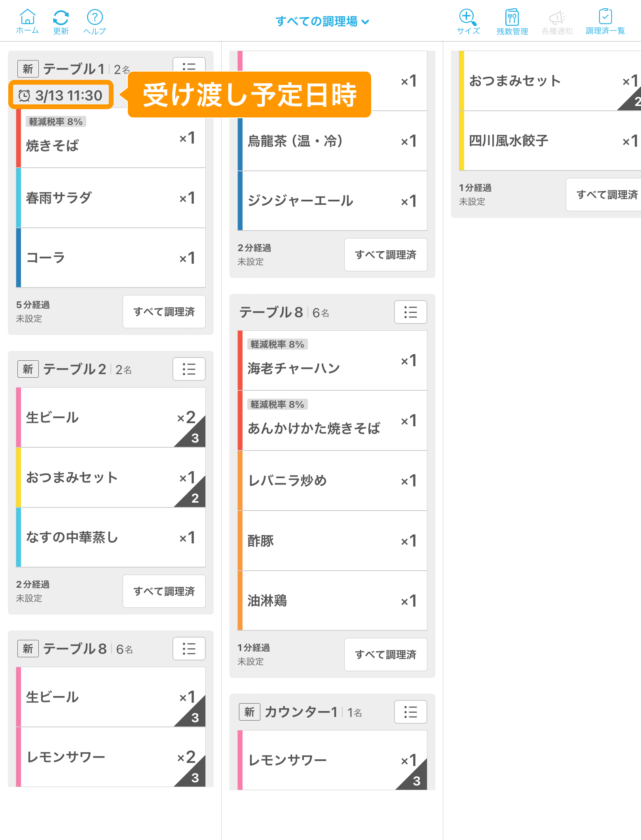Select 生ビール ×2 in テーブル2

(111, 417)
